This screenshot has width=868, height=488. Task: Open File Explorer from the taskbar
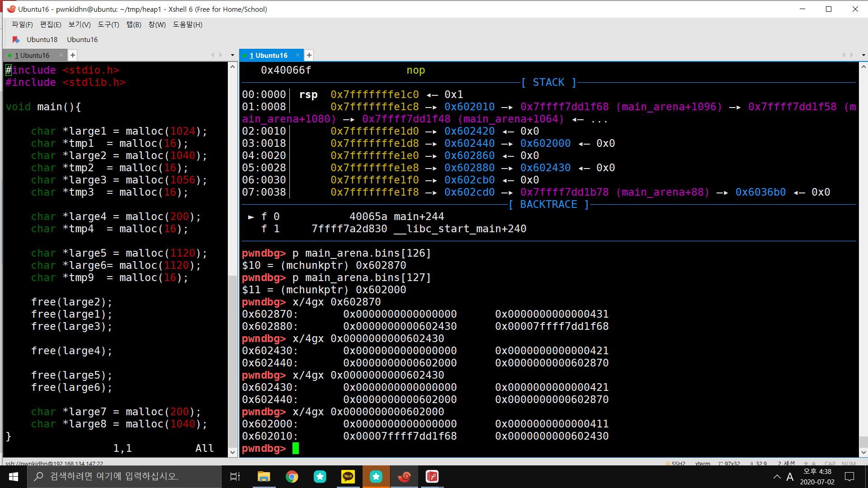pyautogui.click(x=264, y=477)
